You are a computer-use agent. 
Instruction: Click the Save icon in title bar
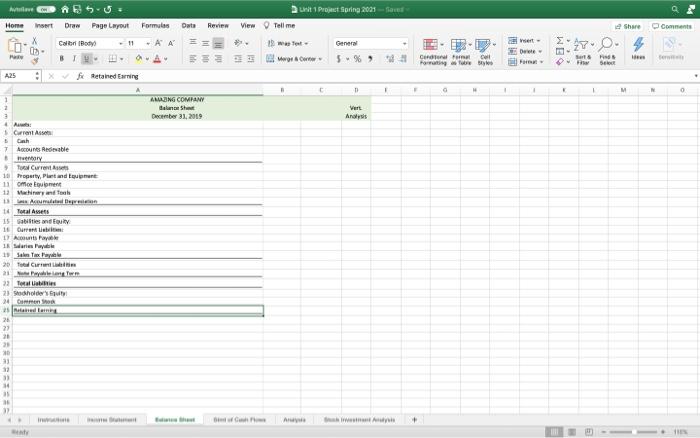click(77, 9)
